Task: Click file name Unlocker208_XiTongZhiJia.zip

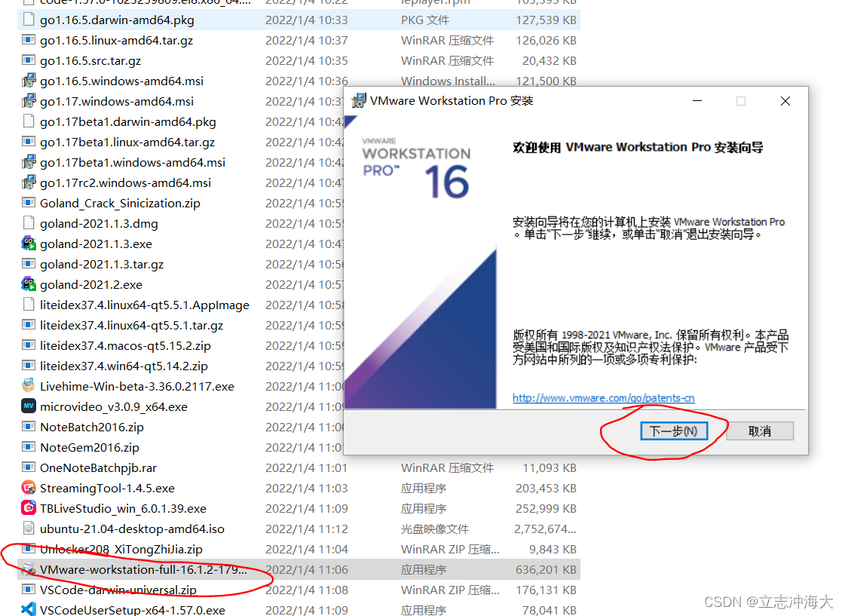Action: (x=121, y=549)
